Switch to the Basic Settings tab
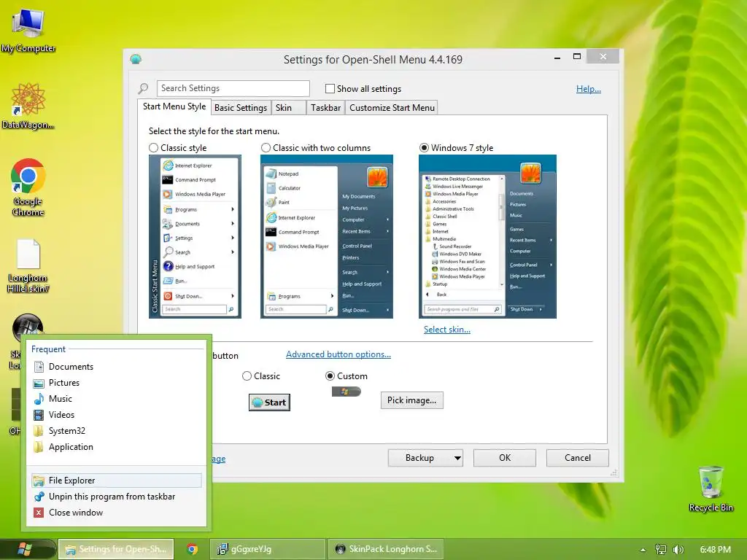 (x=241, y=108)
